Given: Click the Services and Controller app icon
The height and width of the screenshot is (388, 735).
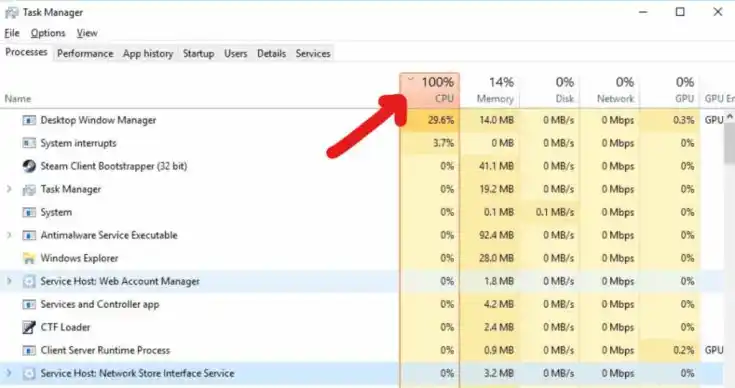Looking at the screenshot, I should point(29,304).
